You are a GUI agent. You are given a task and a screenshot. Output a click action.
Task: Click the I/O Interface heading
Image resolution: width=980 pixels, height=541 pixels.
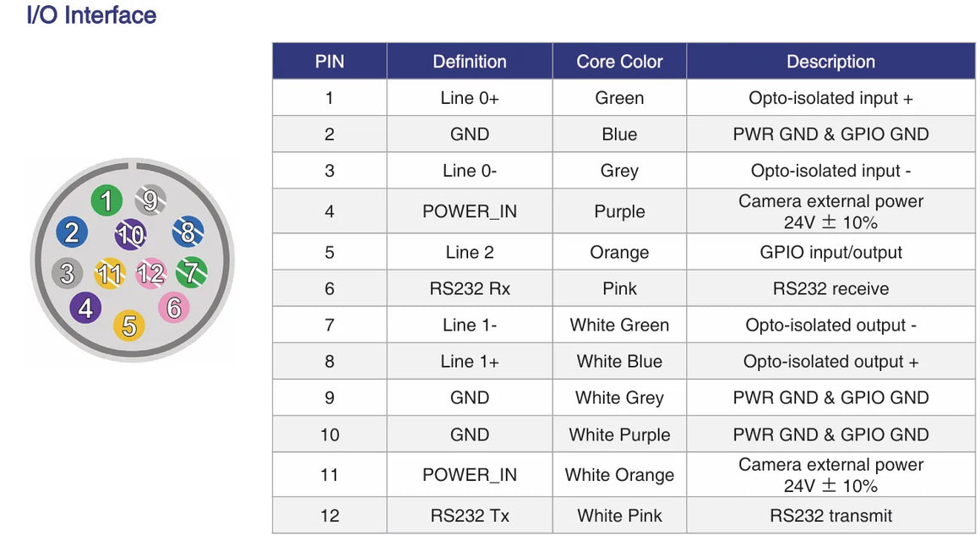[91, 15]
